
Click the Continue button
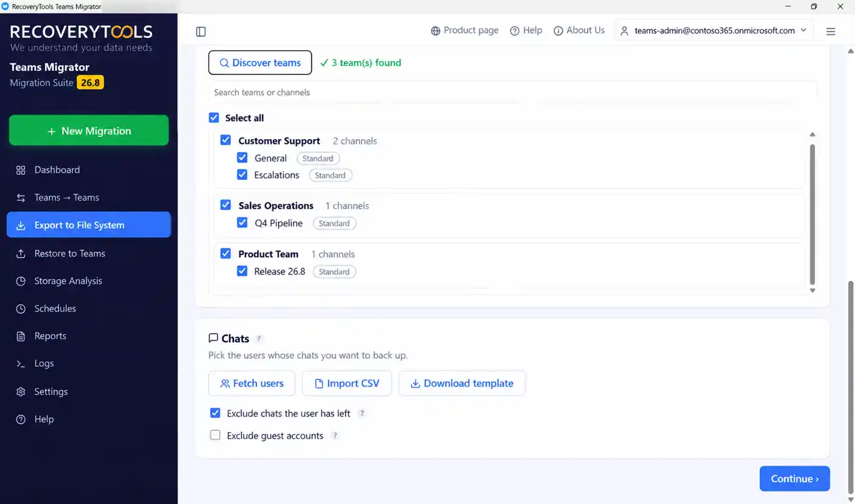point(795,479)
